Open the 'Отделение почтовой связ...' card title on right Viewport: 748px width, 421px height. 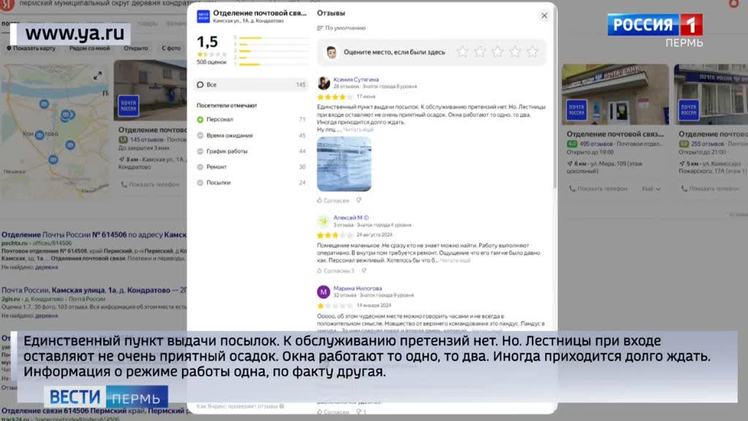tap(615, 134)
